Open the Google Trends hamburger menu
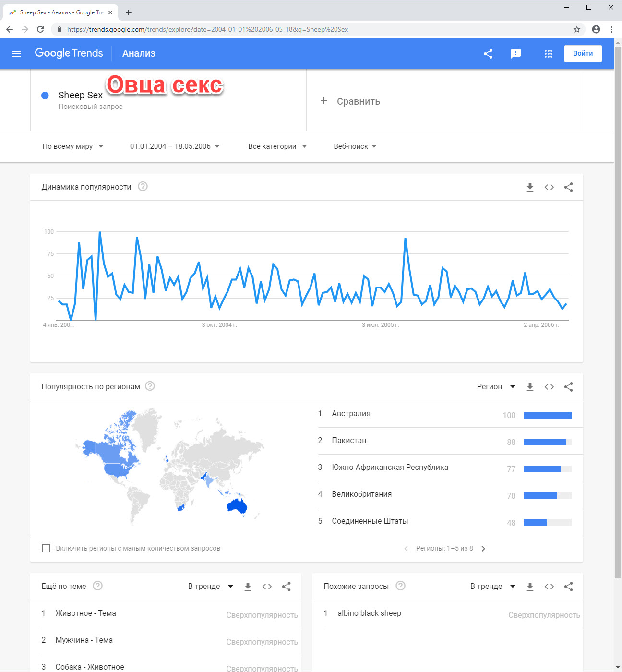622x672 pixels. click(16, 54)
